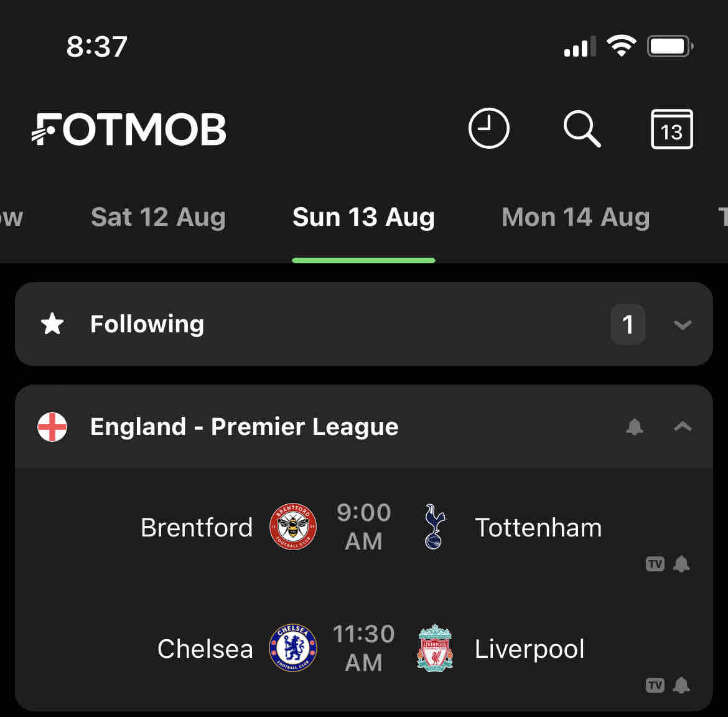Image resolution: width=728 pixels, height=717 pixels.
Task: Toggle alert bell for Chelsea vs Liverpool
Action: 681,685
